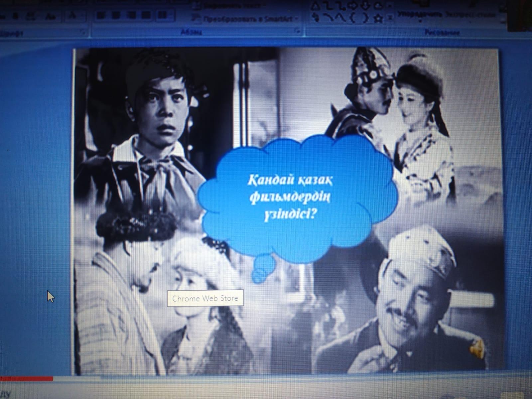
Task: Expand the shapes gallery more arrow
Action: tap(390, 19)
